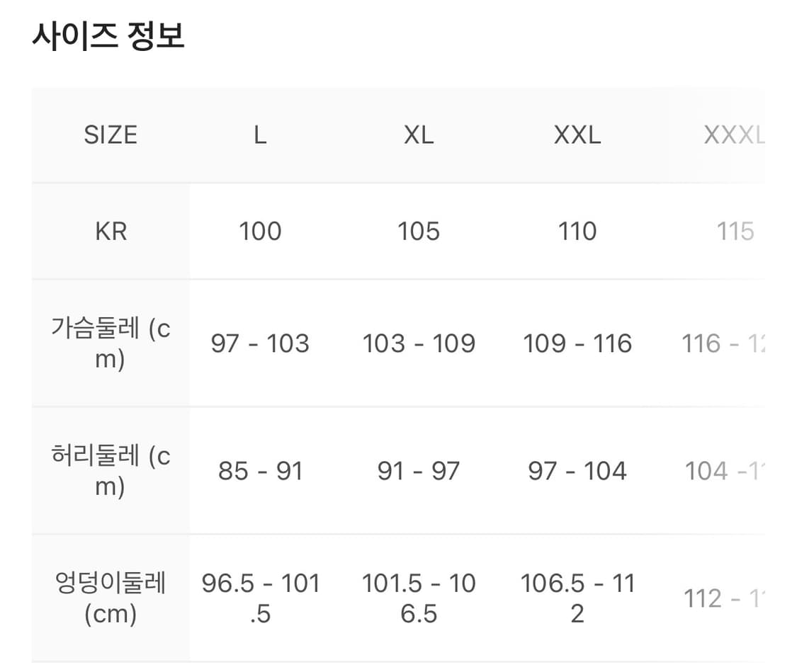Click waist range 85 - 91 cell
This screenshot has height=672, width=797.
coord(260,471)
